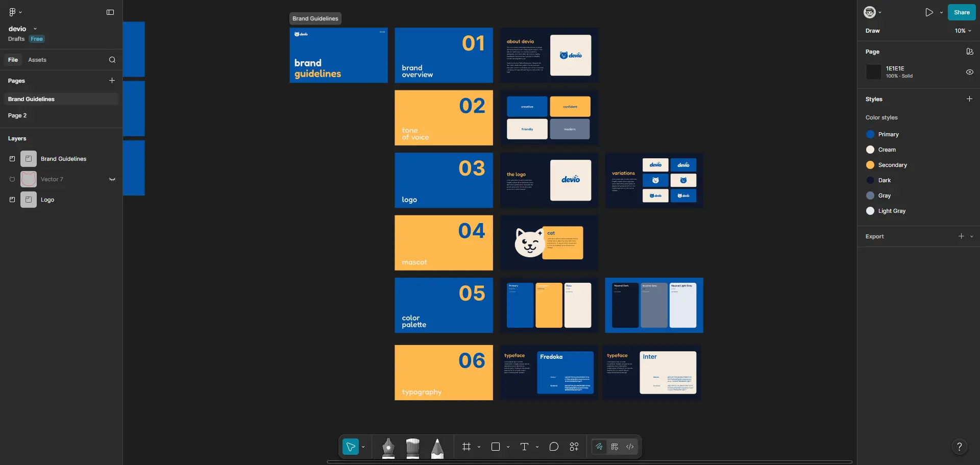The height and width of the screenshot is (465, 980).
Task: Choose the pencil drawing tool
Action: point(437,448)
